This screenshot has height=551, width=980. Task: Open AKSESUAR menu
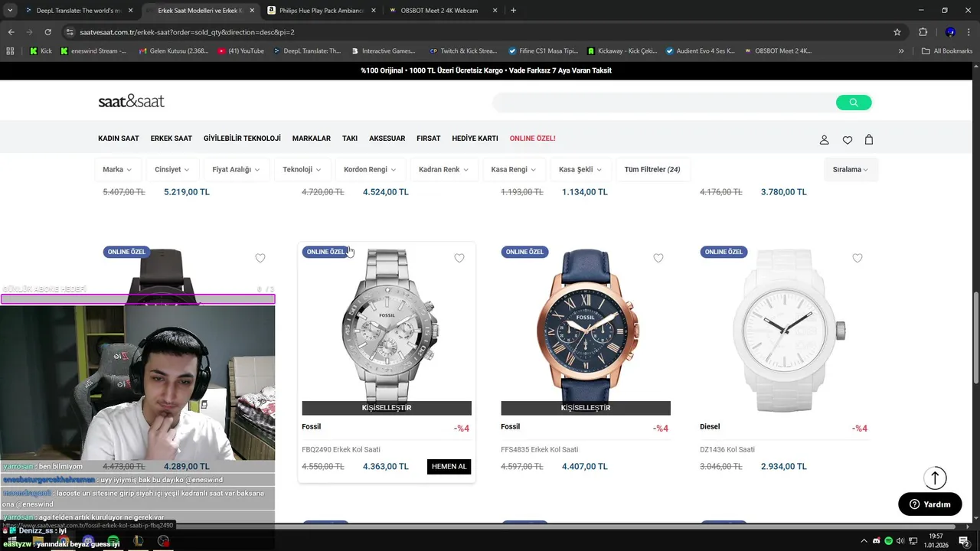(387, 139)
